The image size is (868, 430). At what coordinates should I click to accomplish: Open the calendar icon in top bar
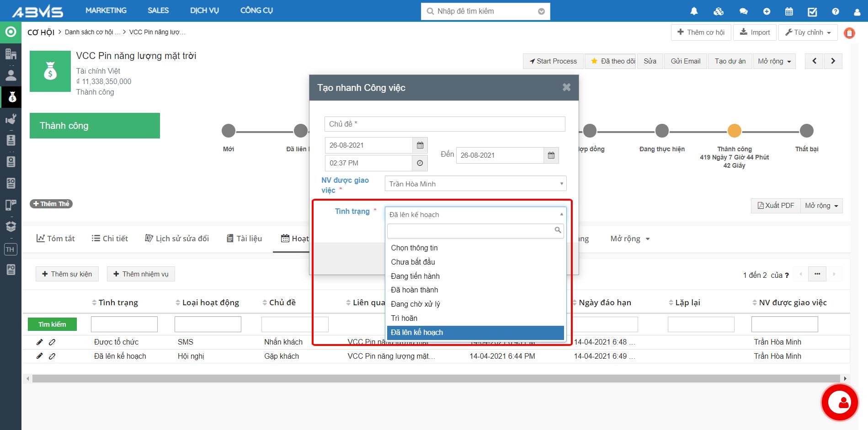(789, 11)
